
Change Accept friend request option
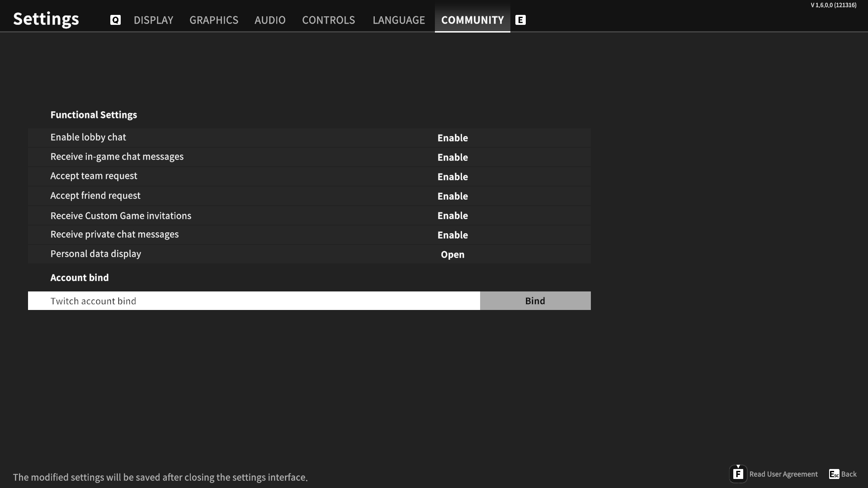453,196
